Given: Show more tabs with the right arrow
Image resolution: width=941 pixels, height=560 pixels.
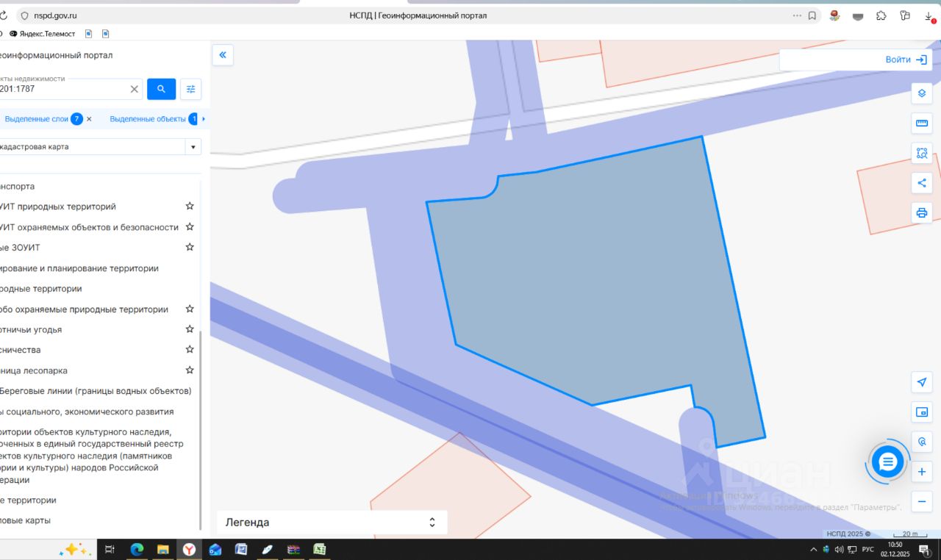Looking at the screenshot, I should click(x=204, y=118).
